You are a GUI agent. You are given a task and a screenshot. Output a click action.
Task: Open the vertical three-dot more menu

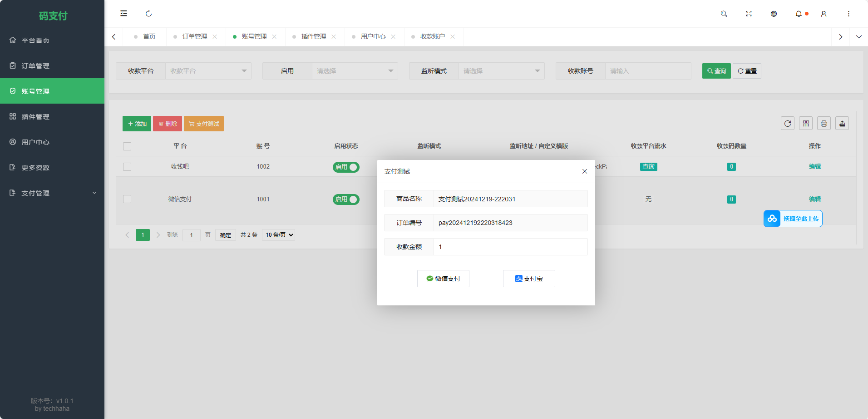pyautogui.click(x=848, y=14)
